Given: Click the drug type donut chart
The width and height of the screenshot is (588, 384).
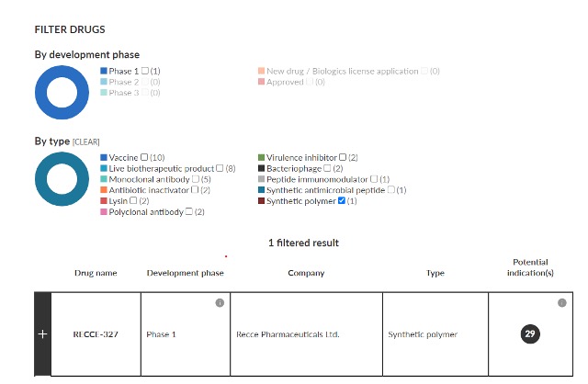Looking at the screenshot, I should click(x=62, y=179).
